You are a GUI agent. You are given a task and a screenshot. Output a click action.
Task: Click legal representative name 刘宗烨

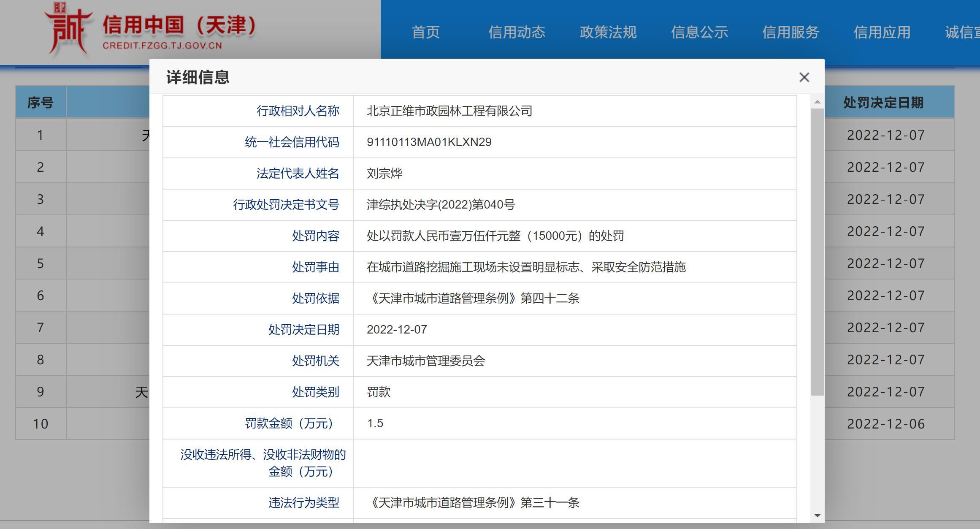pyautogui.click(x=384, y=174)
